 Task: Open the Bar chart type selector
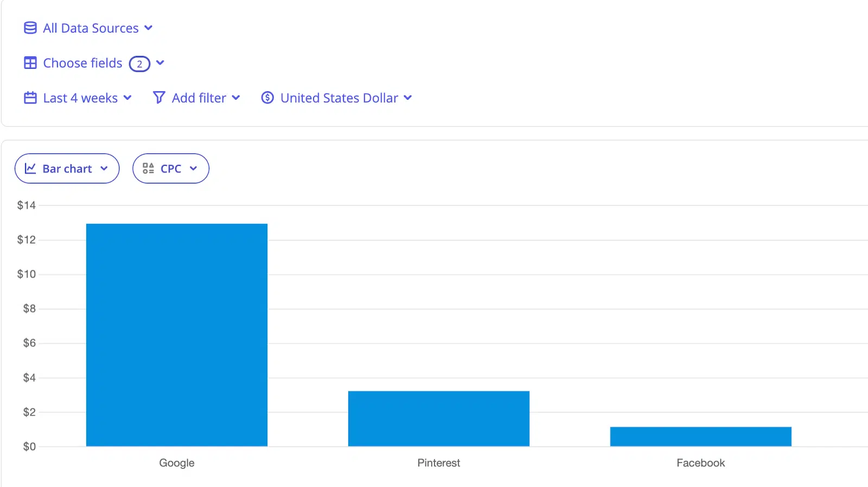(x=67, y=169)
